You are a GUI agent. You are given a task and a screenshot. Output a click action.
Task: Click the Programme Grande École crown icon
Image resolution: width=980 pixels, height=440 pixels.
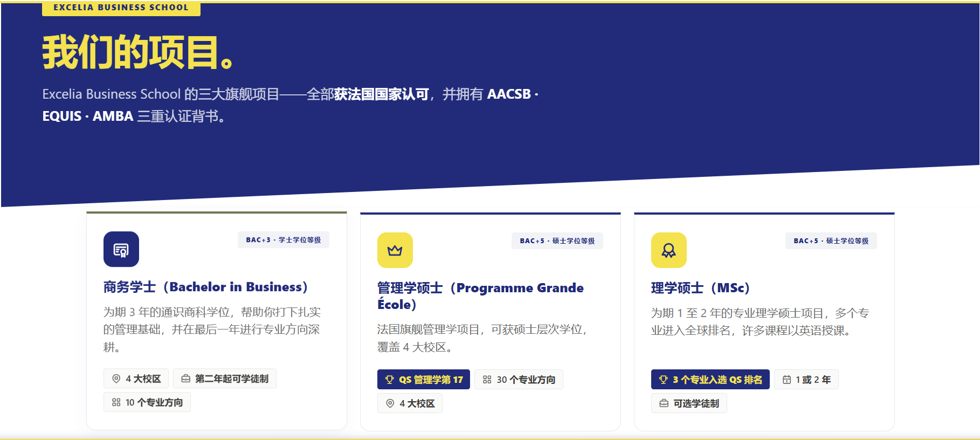coord(395,250)
